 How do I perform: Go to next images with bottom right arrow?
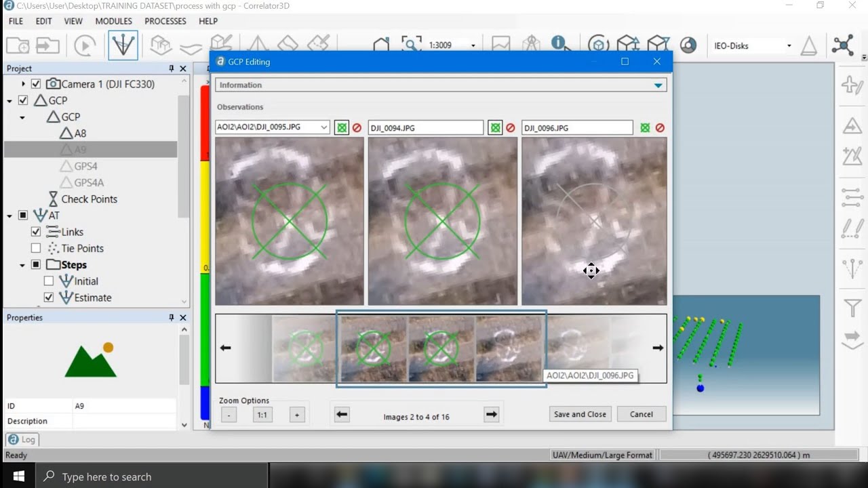click(x=492, y=414)
